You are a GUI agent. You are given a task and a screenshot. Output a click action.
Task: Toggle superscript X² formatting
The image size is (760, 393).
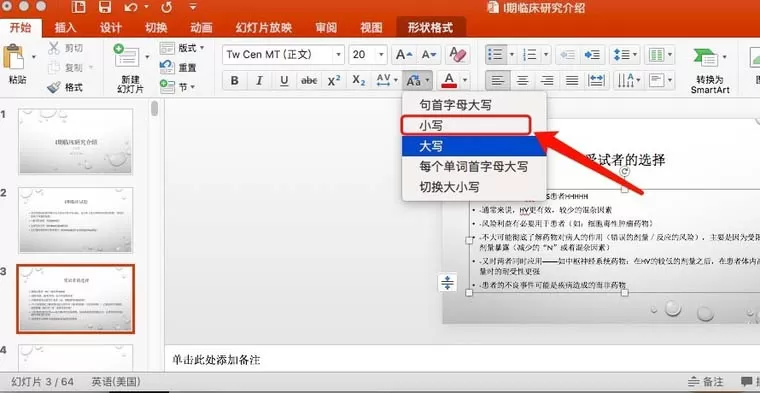point(334,80)
